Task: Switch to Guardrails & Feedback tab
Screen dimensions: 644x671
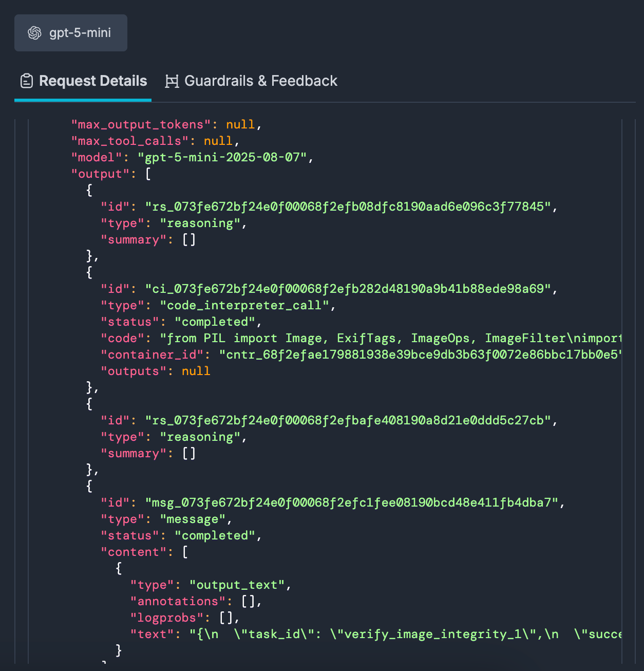Action: (x=260, y=81)
